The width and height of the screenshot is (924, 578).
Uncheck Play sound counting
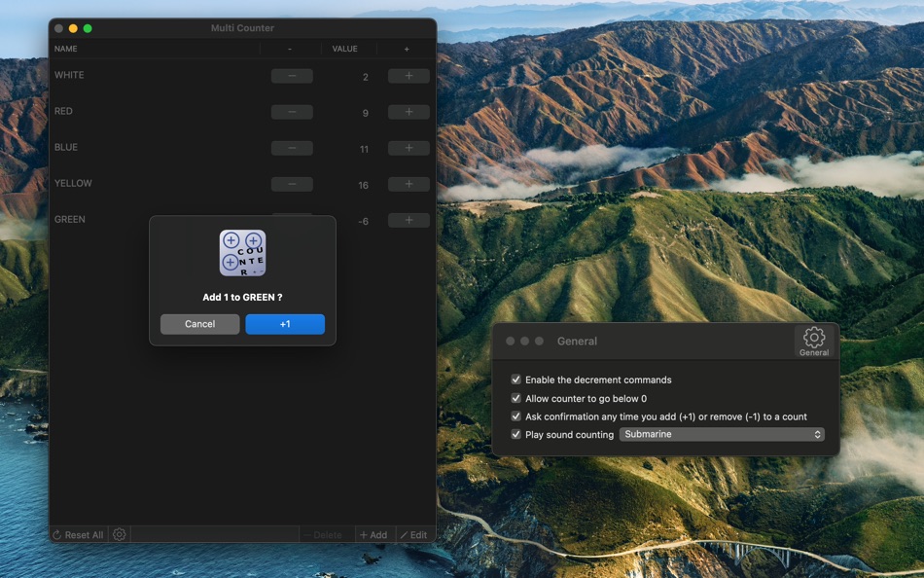click(x=515, y=434)
